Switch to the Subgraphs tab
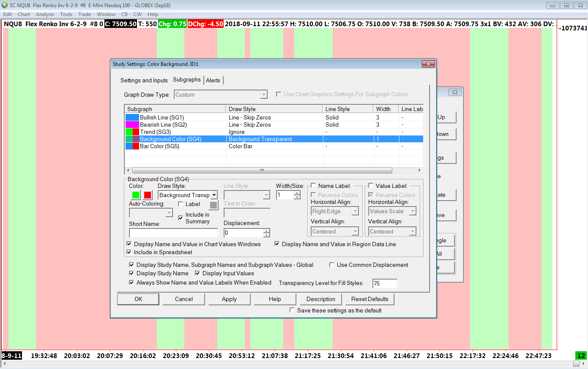This screenshot has width=588, height=369. pos(187,79)
